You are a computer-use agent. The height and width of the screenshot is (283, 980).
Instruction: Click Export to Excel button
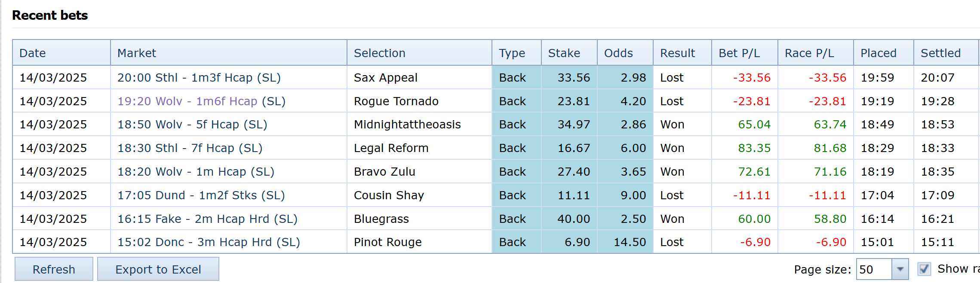click(x=158, y=269)
